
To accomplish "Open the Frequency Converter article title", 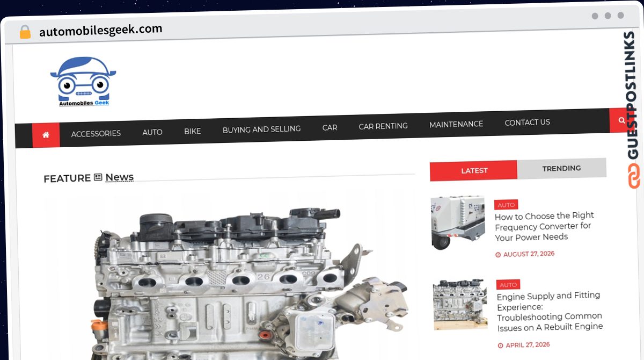I will (544, 226).
